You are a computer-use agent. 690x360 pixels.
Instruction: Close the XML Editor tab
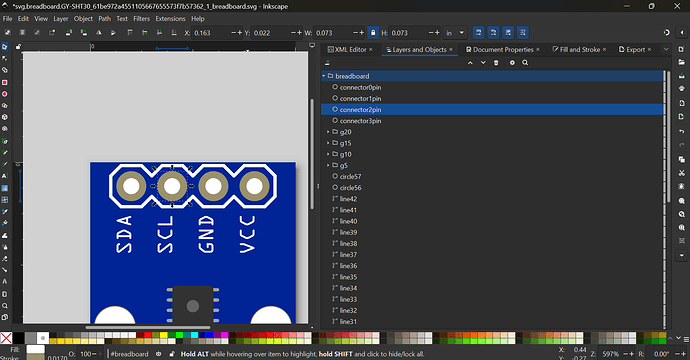point(371,50)
